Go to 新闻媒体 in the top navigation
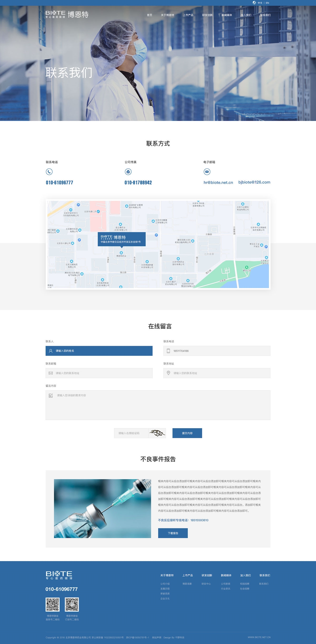Viewport: 316px width, 644px height. coord(227,15)
